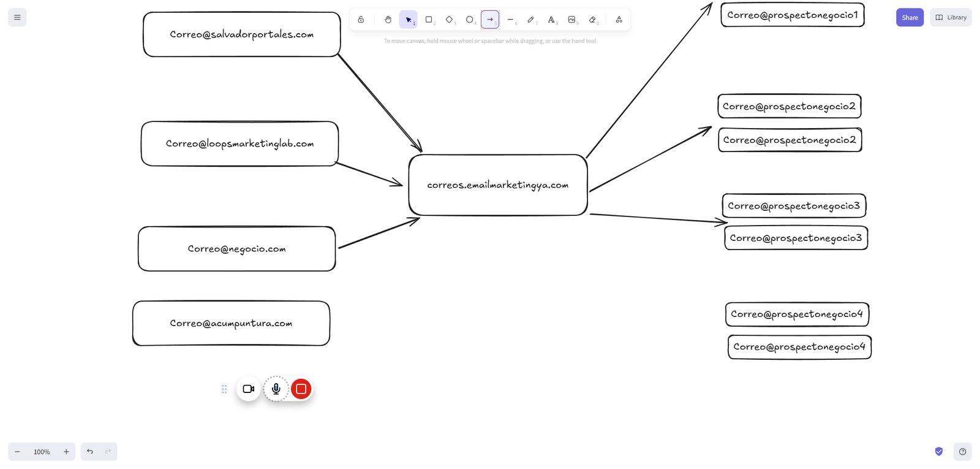Click the Correo@negocio.com box
The image size is (980, 469).
[237, 249]
